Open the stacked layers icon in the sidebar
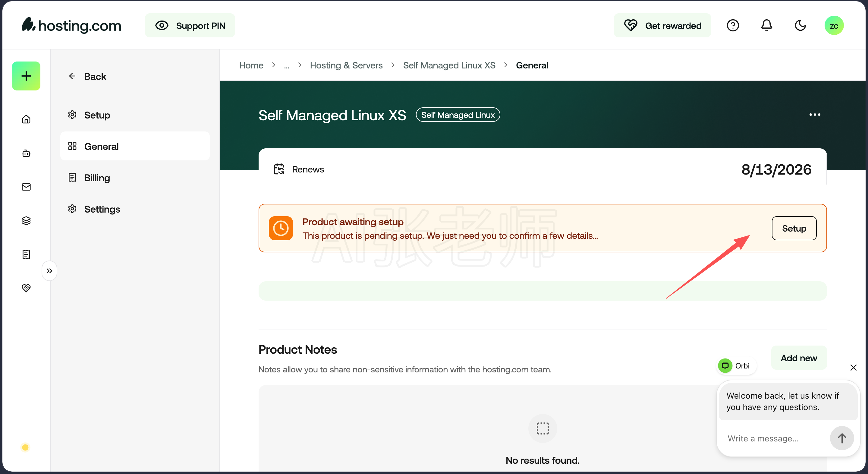The image size is (868, 474). 26,220
